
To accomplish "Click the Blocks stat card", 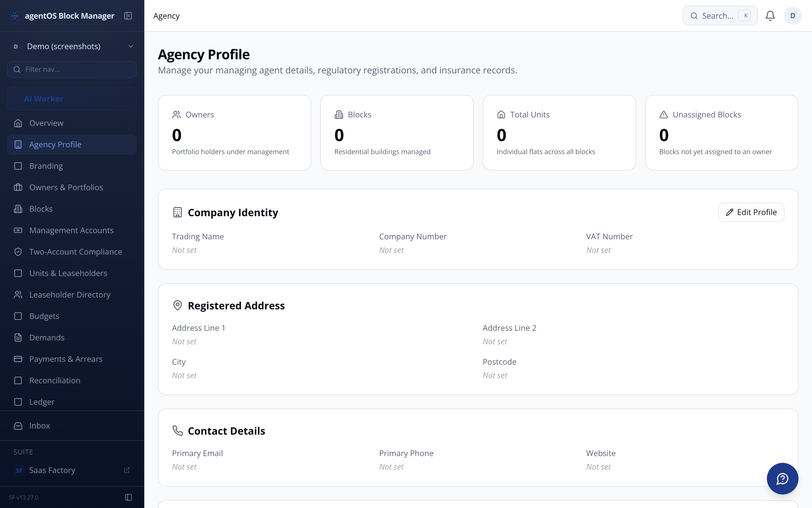I will coord(397,133).
